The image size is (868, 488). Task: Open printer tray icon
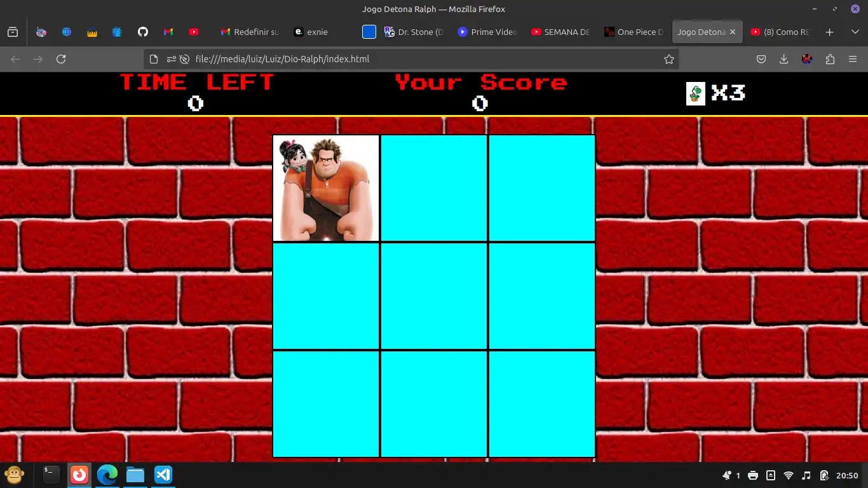click(x=753, y=475)
